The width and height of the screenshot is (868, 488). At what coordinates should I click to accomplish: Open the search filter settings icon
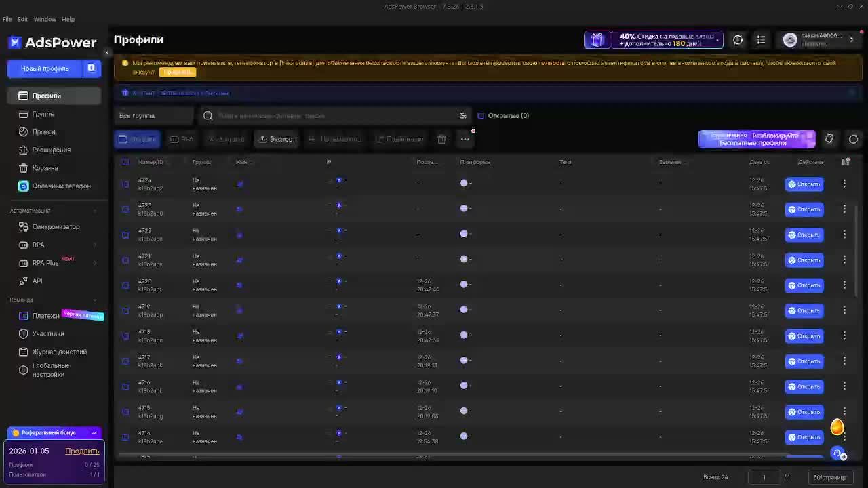[462, 116]
